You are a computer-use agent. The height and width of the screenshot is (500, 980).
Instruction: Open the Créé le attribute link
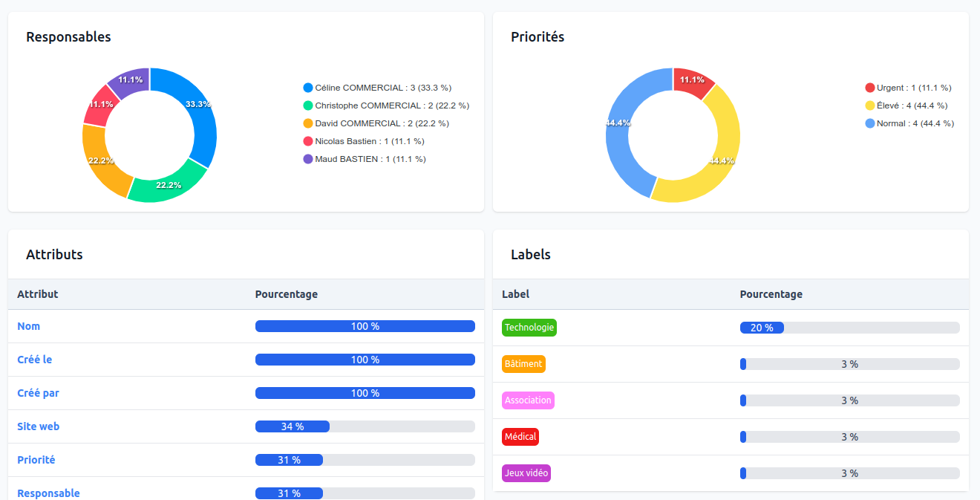(35, 360)
